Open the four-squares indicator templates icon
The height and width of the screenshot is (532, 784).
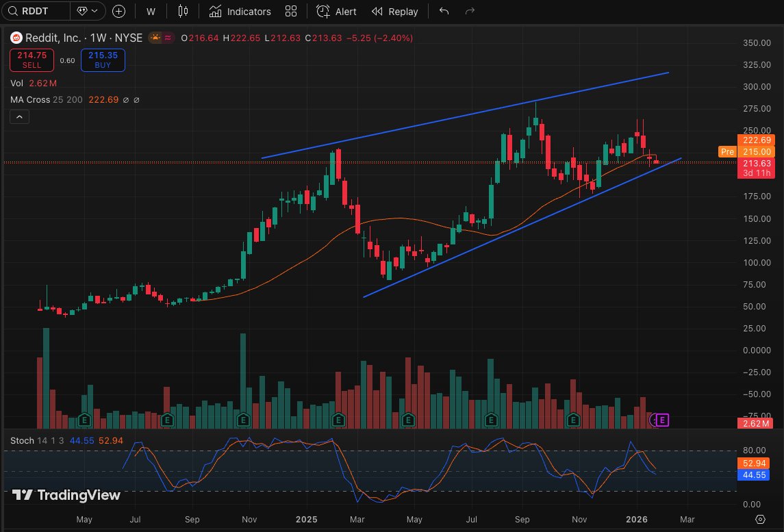pyautogui.click(x=291, y=11)
